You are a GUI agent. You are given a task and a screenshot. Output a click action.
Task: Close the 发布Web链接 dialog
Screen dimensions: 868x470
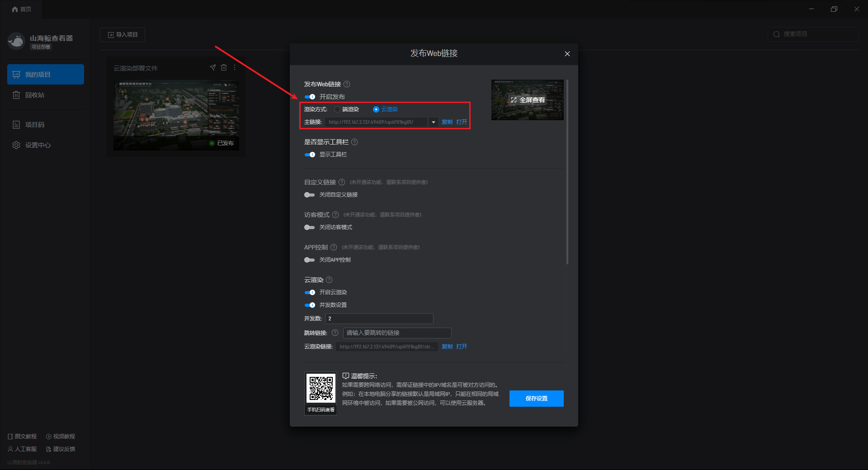(x=567, y=54)
